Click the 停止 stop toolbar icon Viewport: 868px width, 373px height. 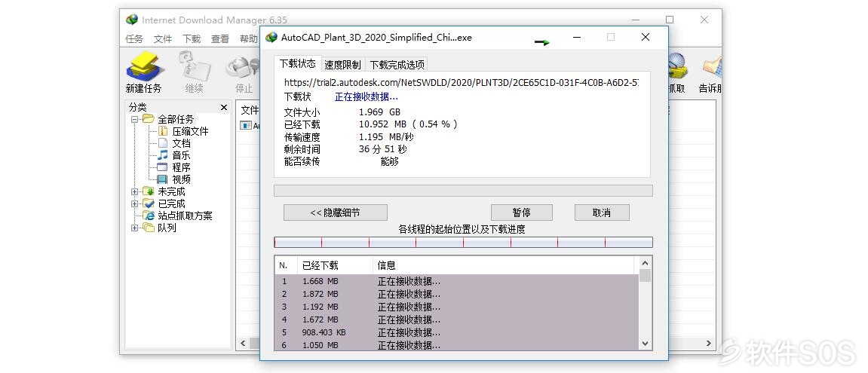[x=244, y=72]
